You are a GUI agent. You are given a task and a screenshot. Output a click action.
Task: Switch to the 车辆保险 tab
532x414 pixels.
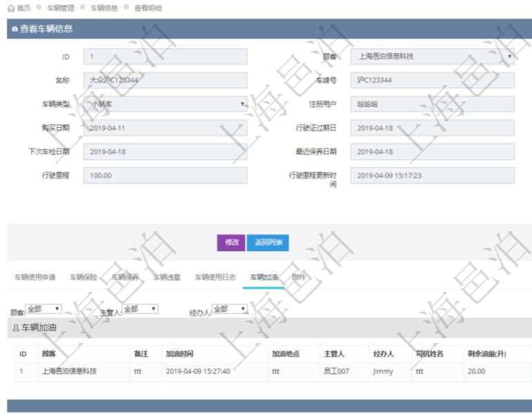(x=83, y=277)
